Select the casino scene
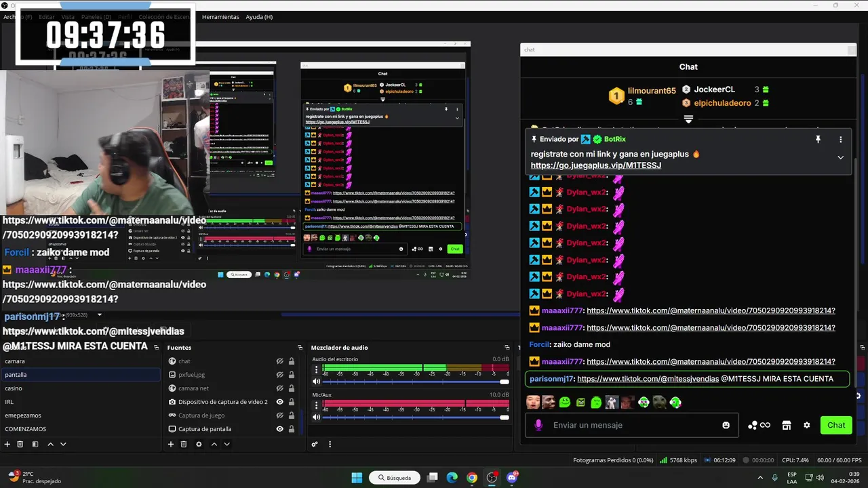Screen dimensions: 868x488 point(80,388)
